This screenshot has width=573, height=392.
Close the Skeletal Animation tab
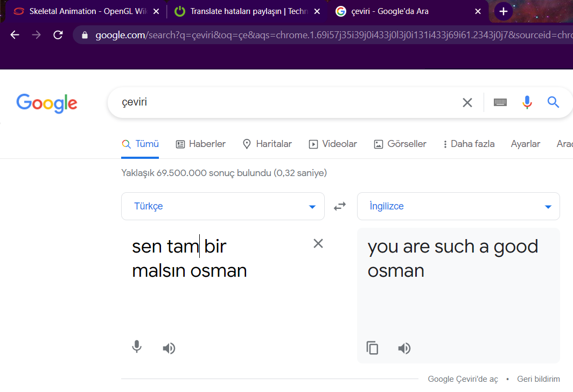click(x=156, y=11)
